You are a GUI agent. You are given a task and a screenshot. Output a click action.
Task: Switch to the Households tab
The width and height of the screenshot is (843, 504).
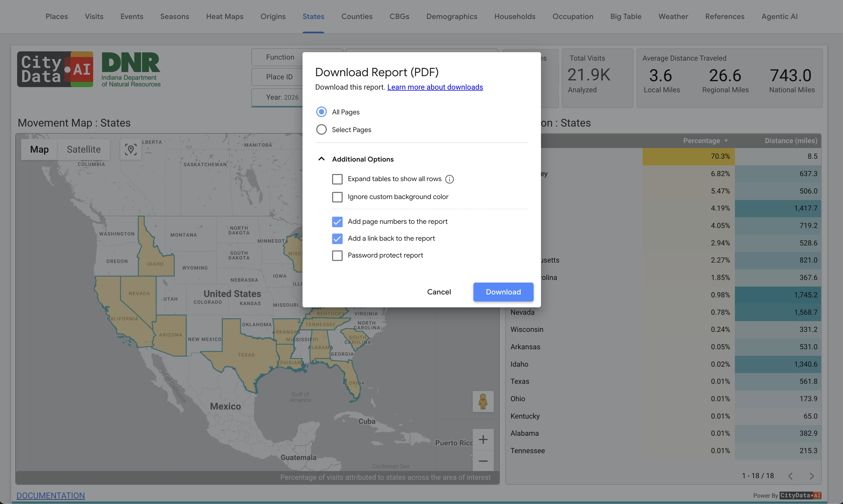pyautogui.click(x=515, y=16)
